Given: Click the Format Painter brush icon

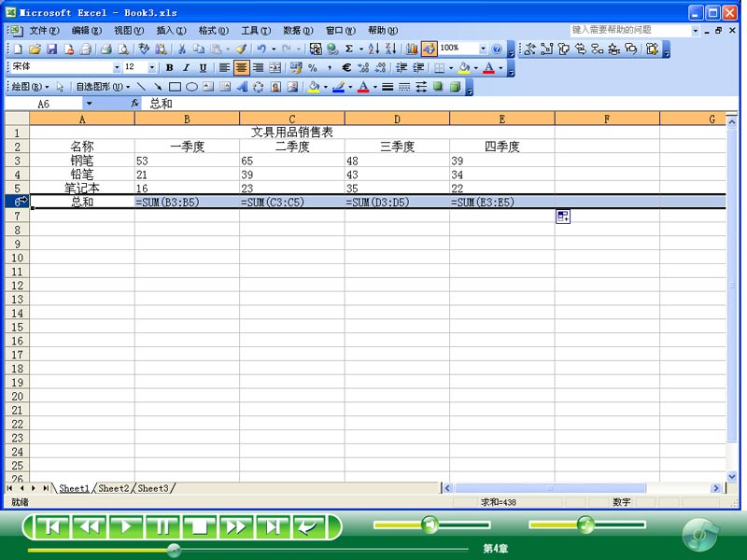Looking at the screenshot, I should (x=240, y=49).
